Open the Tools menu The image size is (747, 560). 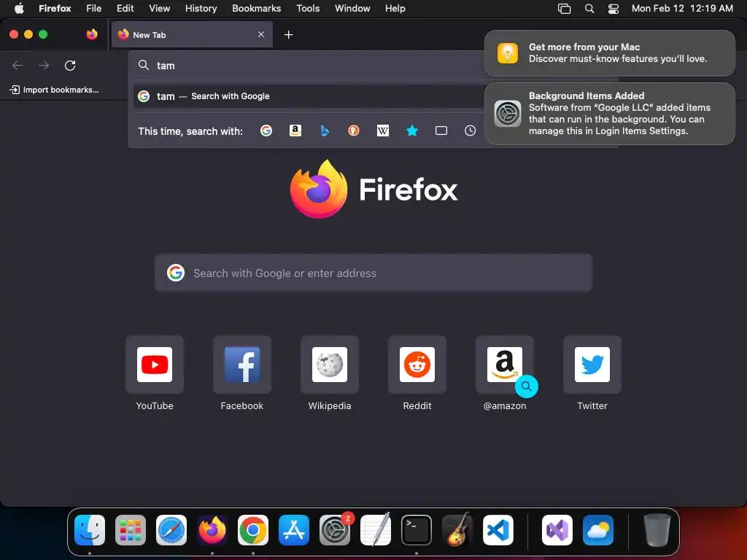(308, 8)
